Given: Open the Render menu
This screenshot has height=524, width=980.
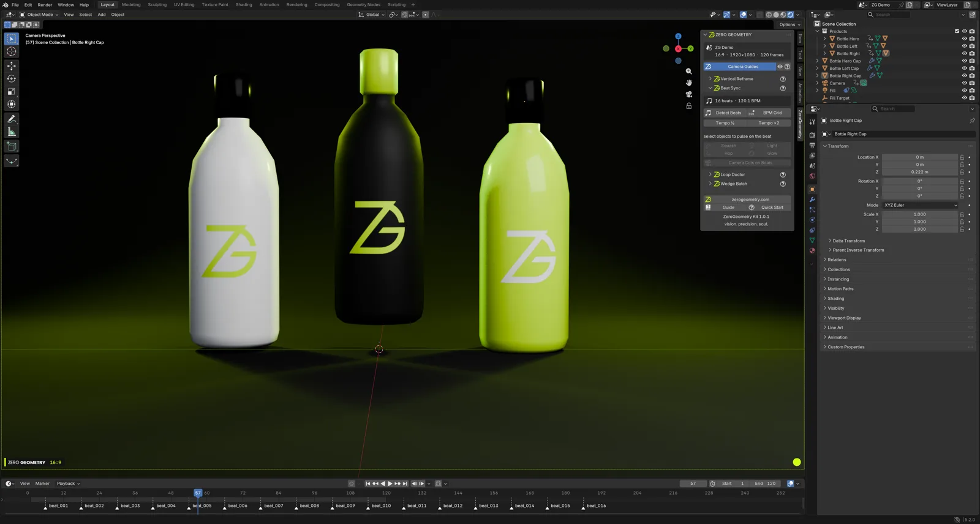Looking at the screenshot, I should click(45, 5).
